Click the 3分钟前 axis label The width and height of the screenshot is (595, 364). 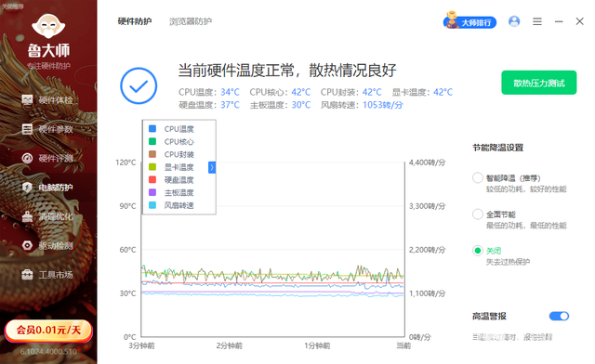pyautogui.click(x=141, y=345)
